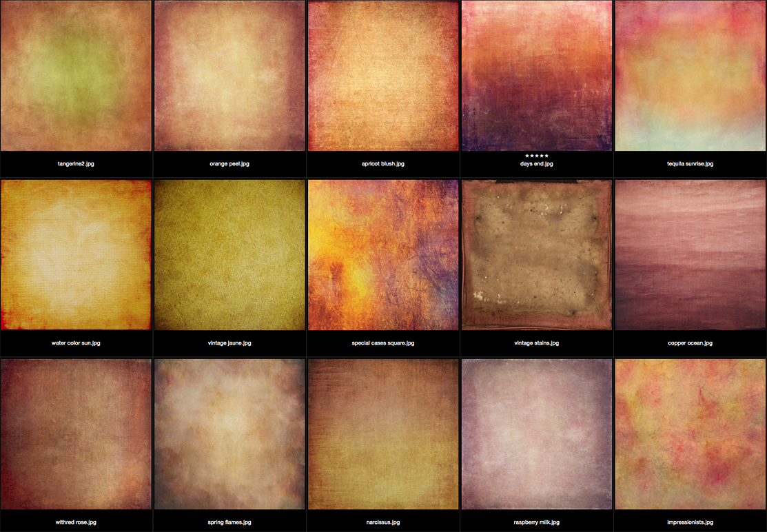Select the special cases square.jpg thumbnail
The height and width of the screenshot is (532, 767).
point(383,254)
